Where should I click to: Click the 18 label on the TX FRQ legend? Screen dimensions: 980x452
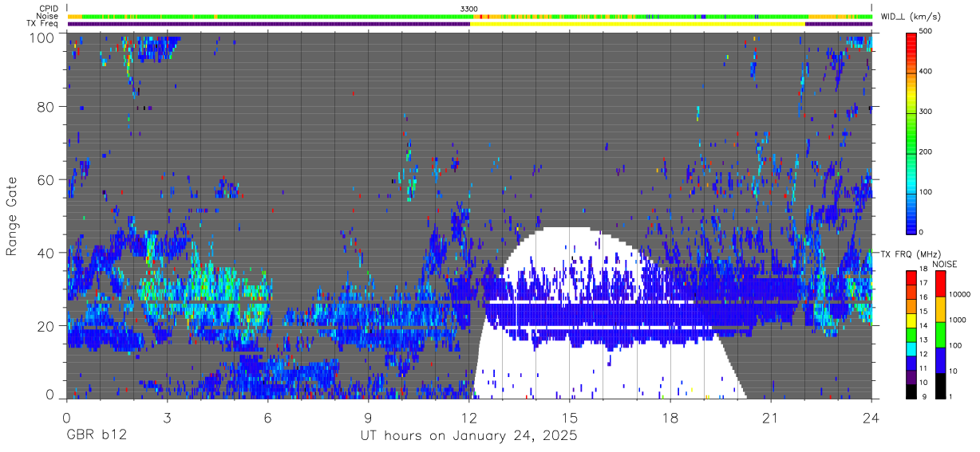point(923,269)
